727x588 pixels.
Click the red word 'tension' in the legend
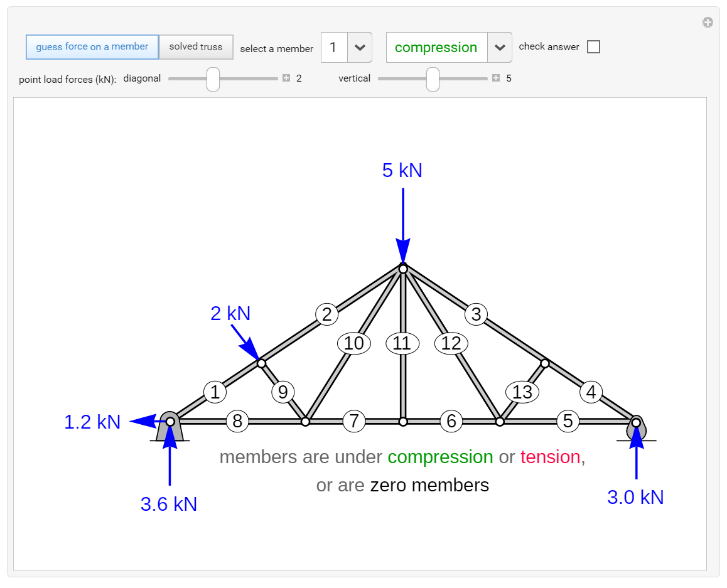pyautogui.click(x=551, y=457)
